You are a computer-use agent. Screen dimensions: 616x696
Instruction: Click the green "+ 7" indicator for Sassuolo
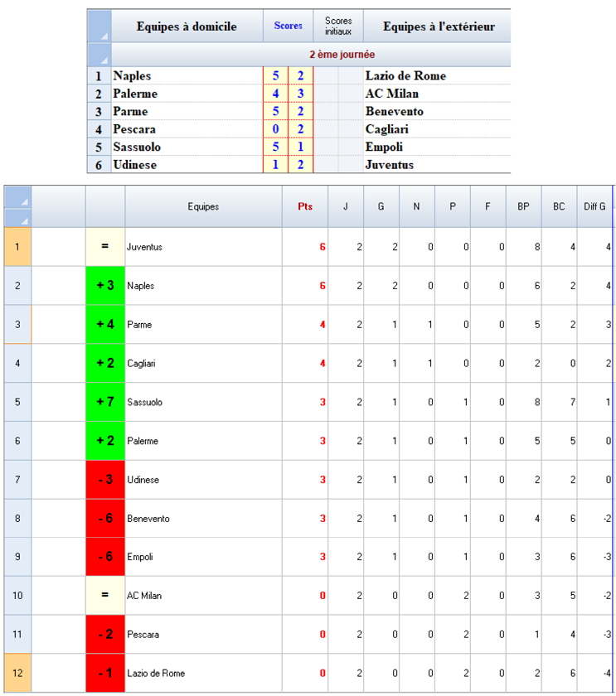click(x=105, y=402)
